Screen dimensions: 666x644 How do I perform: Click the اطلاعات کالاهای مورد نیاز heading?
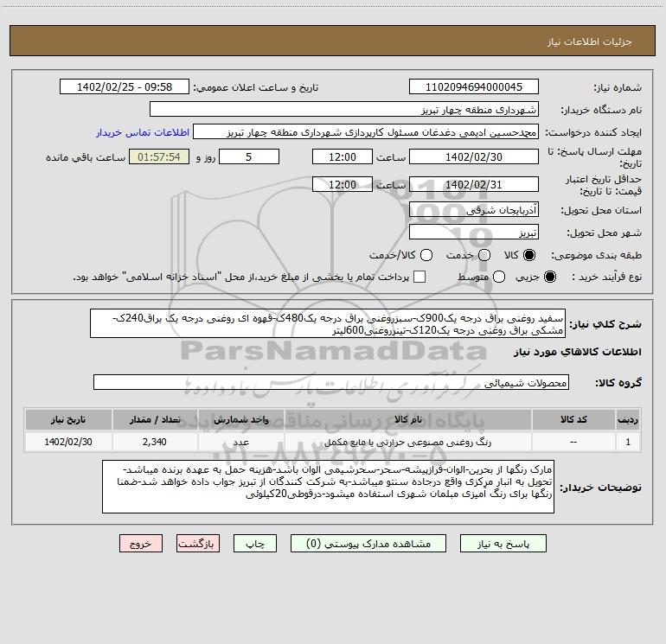pos(578,352)
